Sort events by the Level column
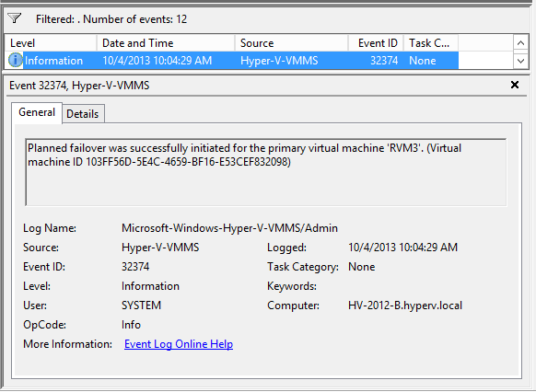The height and width of the screenshot is (392, 536). click(51, 43)
